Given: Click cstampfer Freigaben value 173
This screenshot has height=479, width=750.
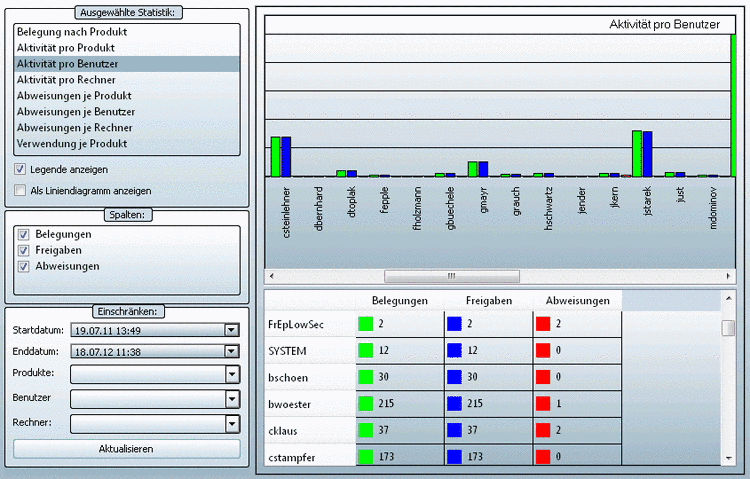Looking at the screenshot, I should coord(475,457).
